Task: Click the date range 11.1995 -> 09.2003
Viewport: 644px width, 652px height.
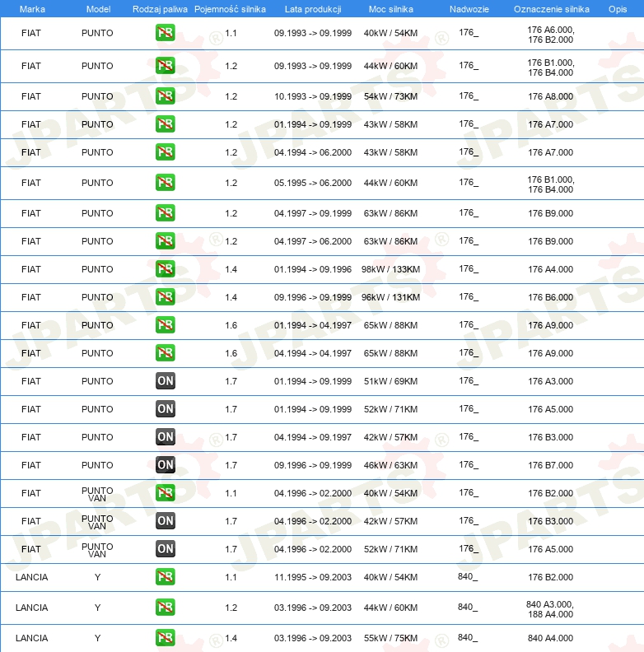Action: coord(312,577)
